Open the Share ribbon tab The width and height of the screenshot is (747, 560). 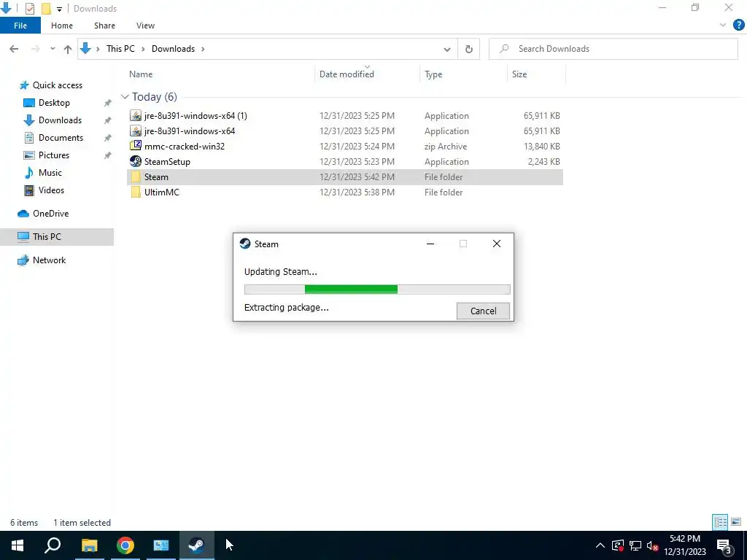104,26
